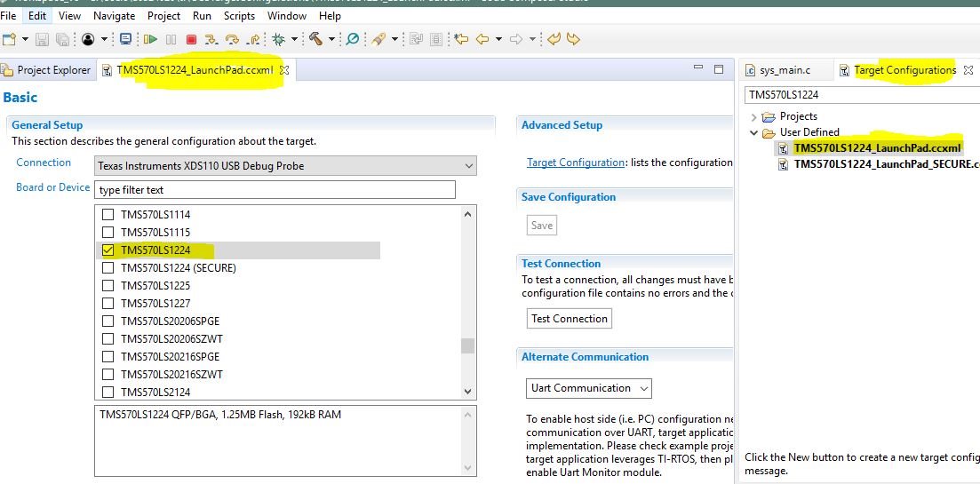This screenshot has width=980, height=484.
Task: Open the Target Configuration link
Action: click(x=576, y=163)
